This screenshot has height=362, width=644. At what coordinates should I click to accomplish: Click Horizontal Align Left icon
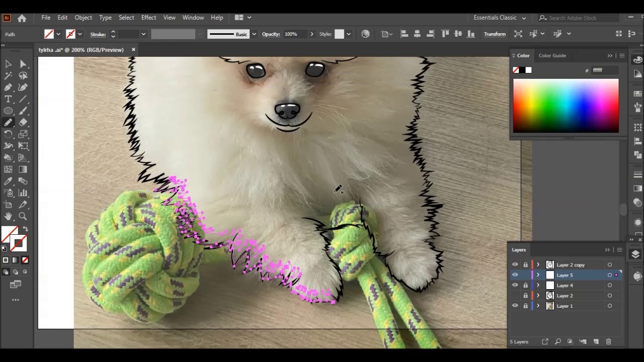pyautogui.click(x=404, y=34)
